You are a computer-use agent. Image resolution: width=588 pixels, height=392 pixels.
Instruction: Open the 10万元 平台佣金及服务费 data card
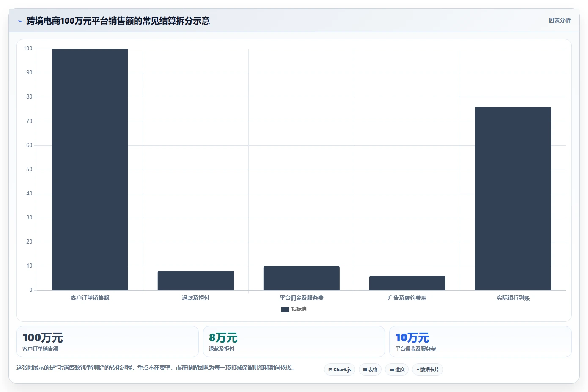(480, 342)
